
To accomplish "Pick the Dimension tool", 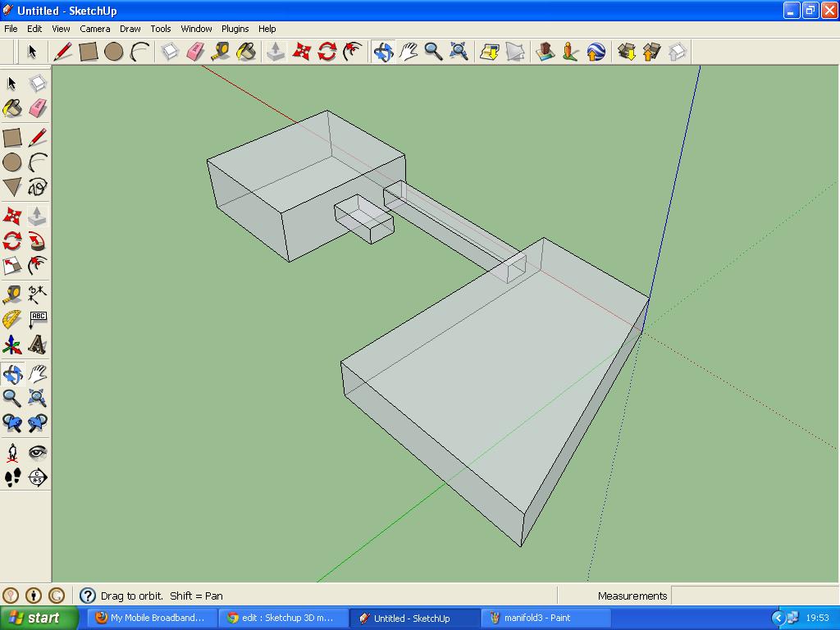I will click(38, 294).
